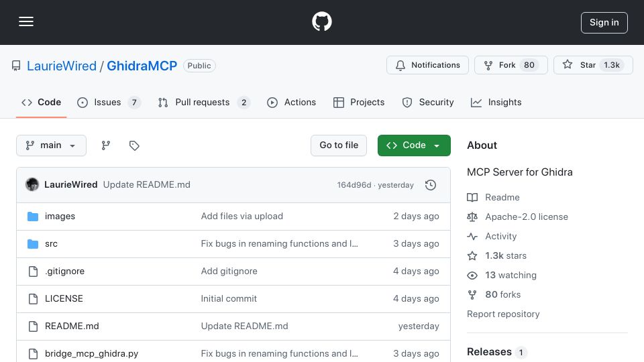
Task: Open the LaurieWired owner profile link
Action: (x=62, y=66)
